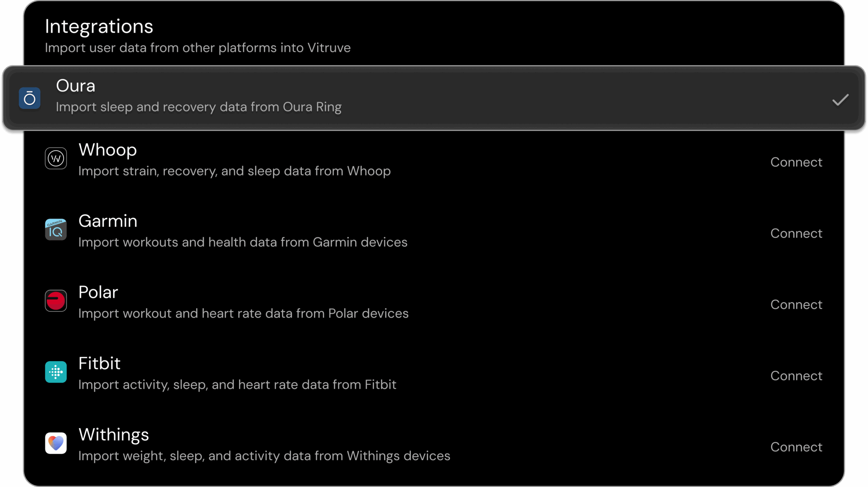Viewport: 868px width, 487px height.
Task: Select the Garmin title text
Action: point(108,221)
